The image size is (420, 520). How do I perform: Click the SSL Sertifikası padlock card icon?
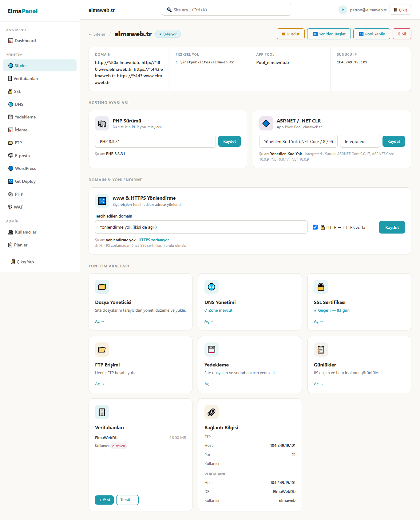click(x=321, y=287)
